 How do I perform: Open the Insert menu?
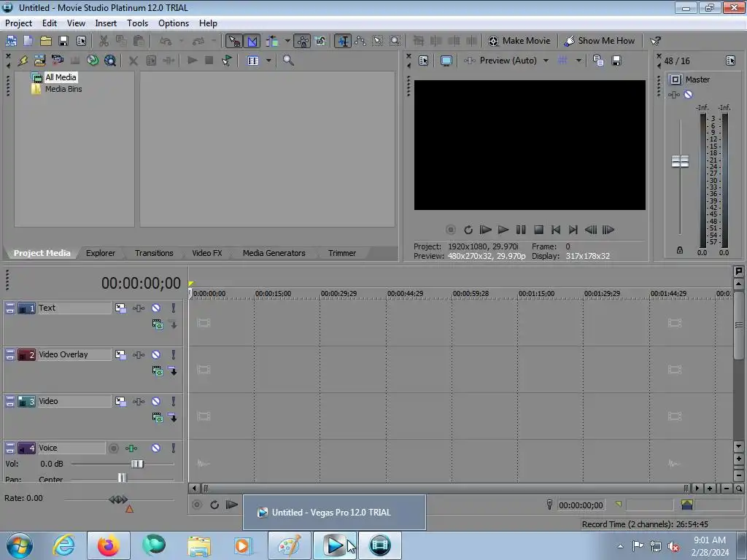(x=106, y=23)
